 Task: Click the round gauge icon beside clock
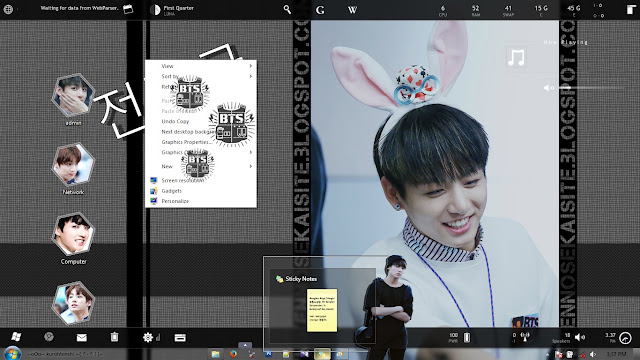(625, 338)
